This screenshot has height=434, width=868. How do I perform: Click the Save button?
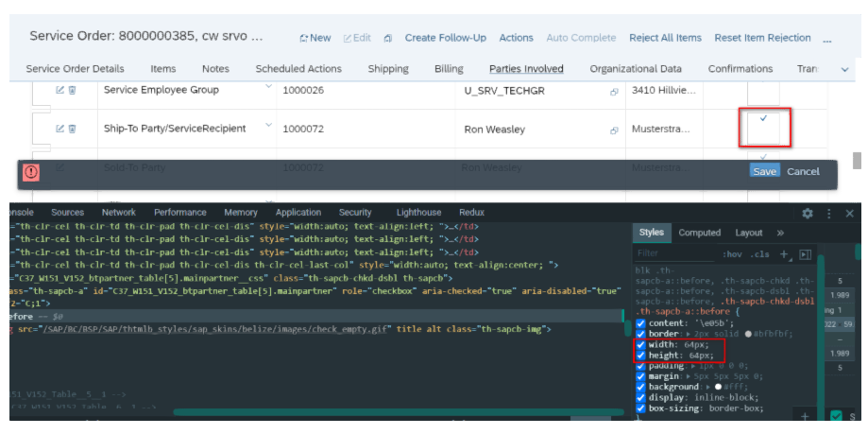point(764,171)
